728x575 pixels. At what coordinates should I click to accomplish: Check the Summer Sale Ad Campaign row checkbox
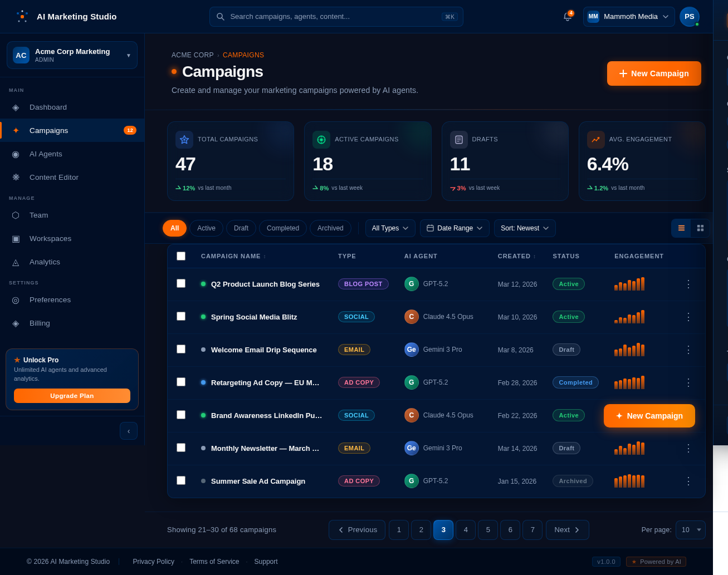[181, 480]
